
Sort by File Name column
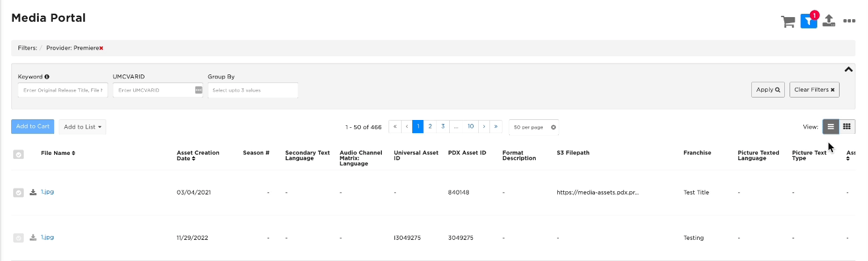point(58,153)
